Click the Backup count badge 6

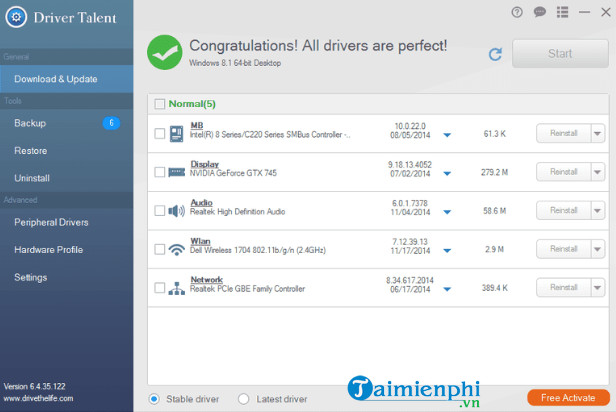click(x=111, y=123)
